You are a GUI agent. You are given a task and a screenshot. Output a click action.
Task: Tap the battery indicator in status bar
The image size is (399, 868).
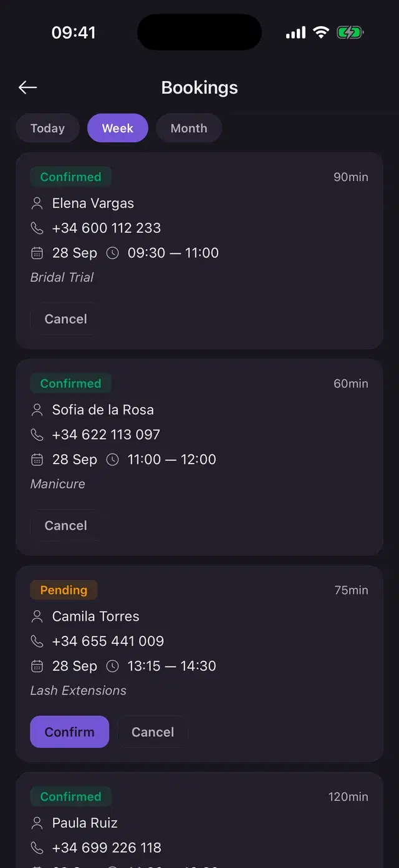coord(350,32)
